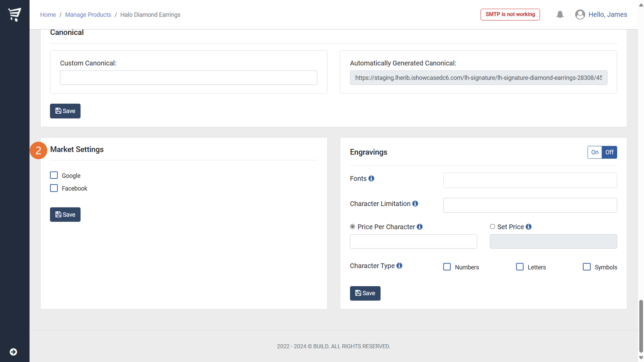The width and height of the screenshot is (644, 362).
Task: Check the Symbols character type
Action: 587,267
